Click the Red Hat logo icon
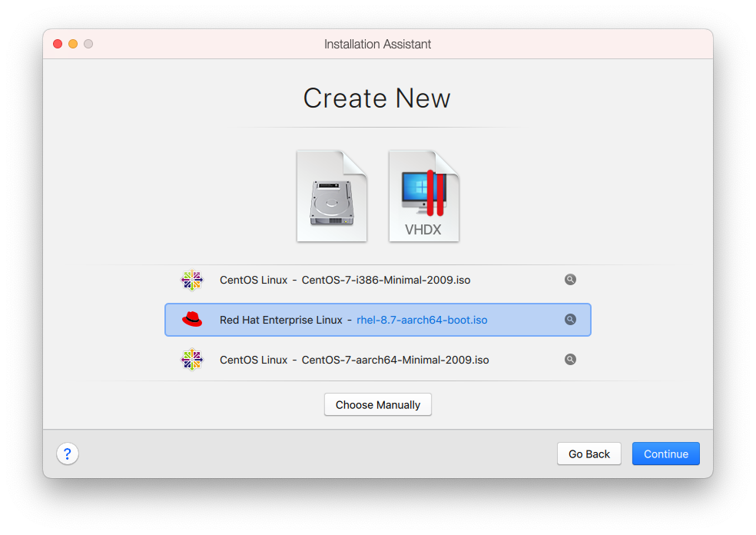The image size is (756, 535). click(x=192, y=320)
